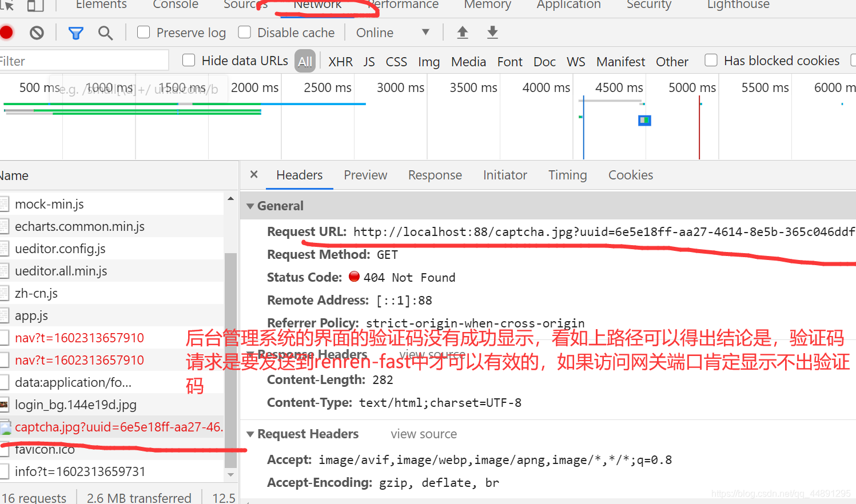Image resolution: width=856 pixels, height=504 pixels.
Task: Toggle the blue filter funnel icon
Action: (75, 33)
